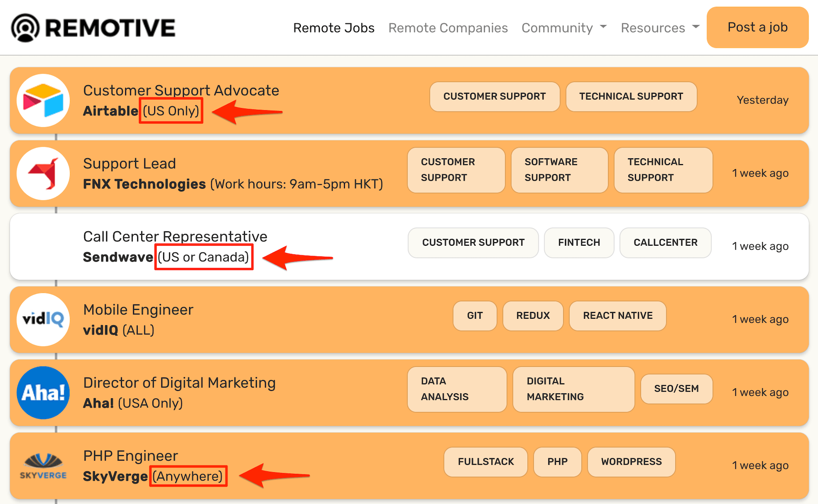Open the Airtable company logo
Image resolution: width=818 pixels, height=504 pixels.
point(44,100)
